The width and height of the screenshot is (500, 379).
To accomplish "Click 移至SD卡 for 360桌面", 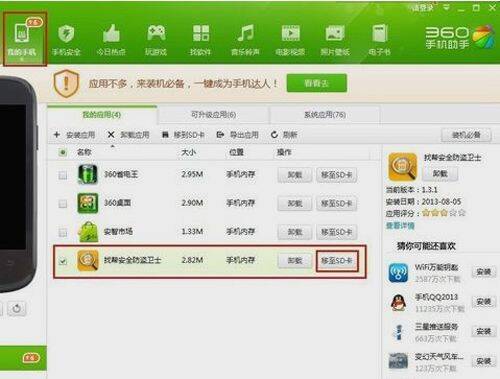I will [337, 203].
